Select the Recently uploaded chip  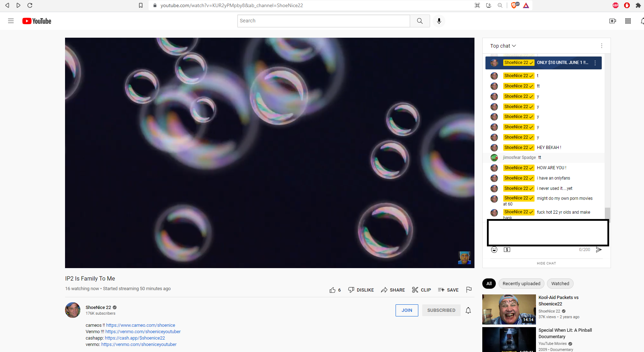coord(521,283)
